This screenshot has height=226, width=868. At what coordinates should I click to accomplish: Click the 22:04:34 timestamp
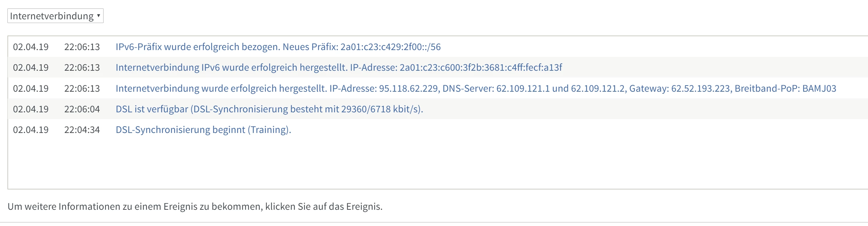coord(82,130)
